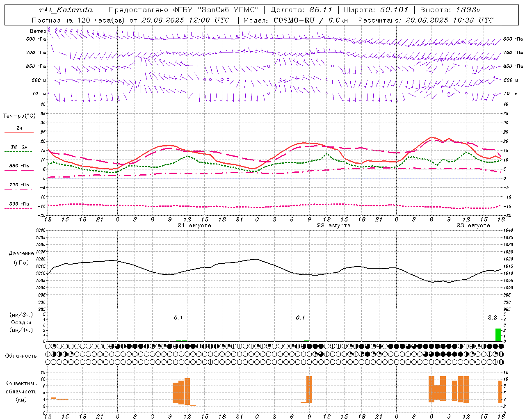Click the 700 гПа entry in temperature legend
The width and height of the screenshot is (525, 420).
coord(19,185)
